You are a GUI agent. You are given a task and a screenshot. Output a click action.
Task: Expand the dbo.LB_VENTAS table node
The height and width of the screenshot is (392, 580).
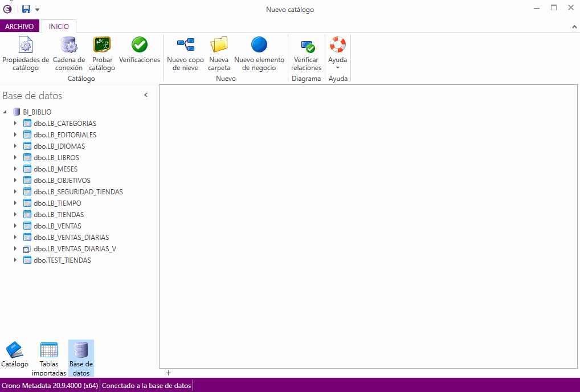(15, 226)
